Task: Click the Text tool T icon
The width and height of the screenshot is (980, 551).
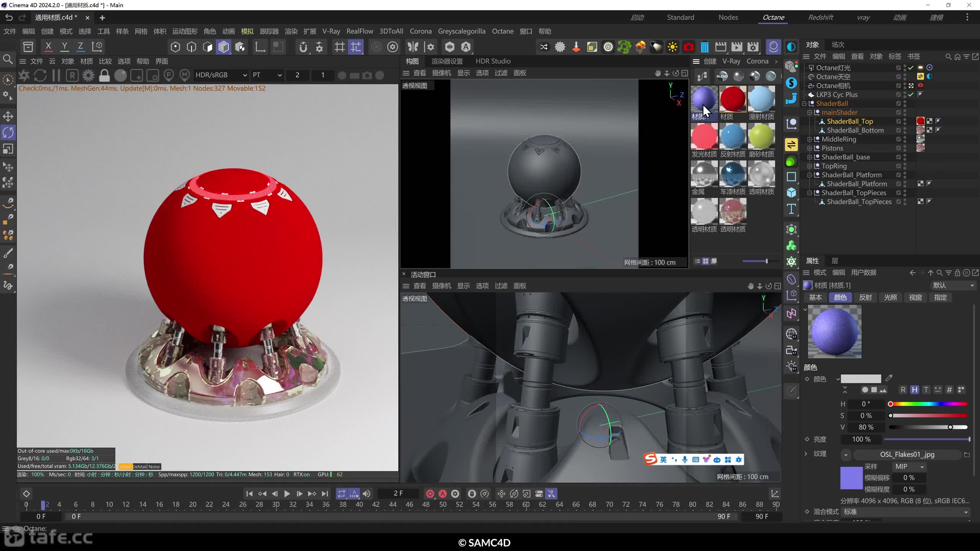Action: [791, 209]
